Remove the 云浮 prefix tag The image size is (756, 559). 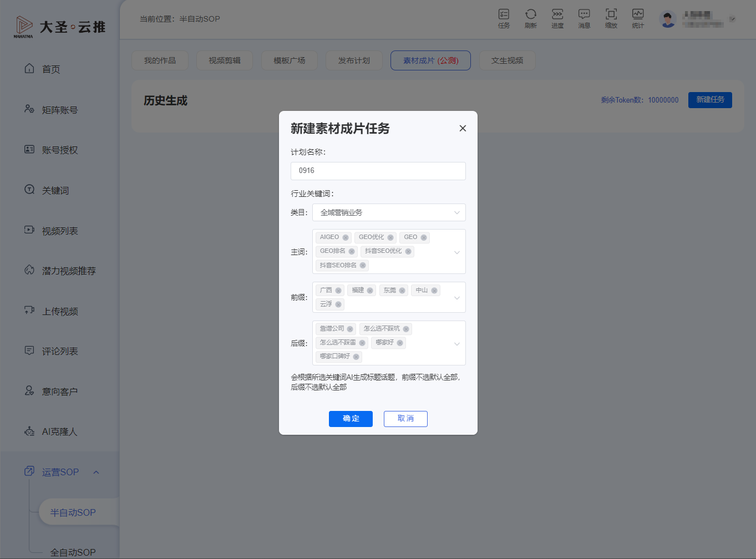tap(338, 304)
